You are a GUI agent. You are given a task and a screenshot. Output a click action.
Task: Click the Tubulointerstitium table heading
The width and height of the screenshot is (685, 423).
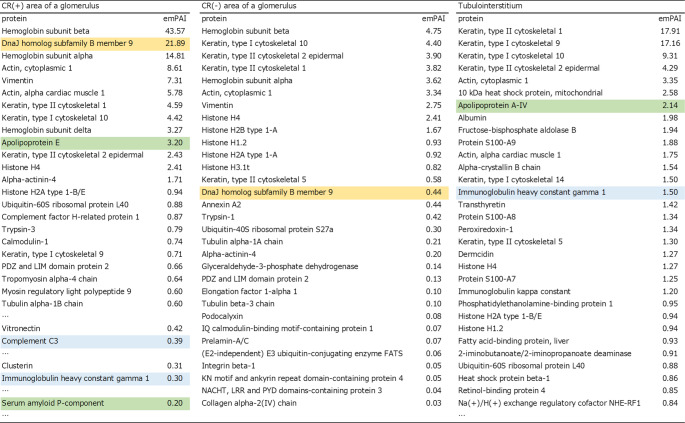point(490,6)
